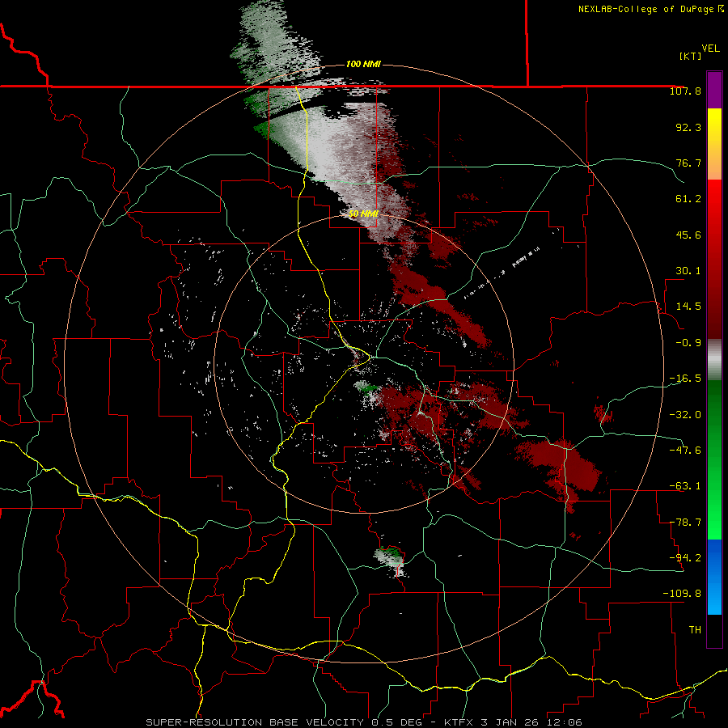Click the purple top segment of color bar
728x728 pixels.
714,90
